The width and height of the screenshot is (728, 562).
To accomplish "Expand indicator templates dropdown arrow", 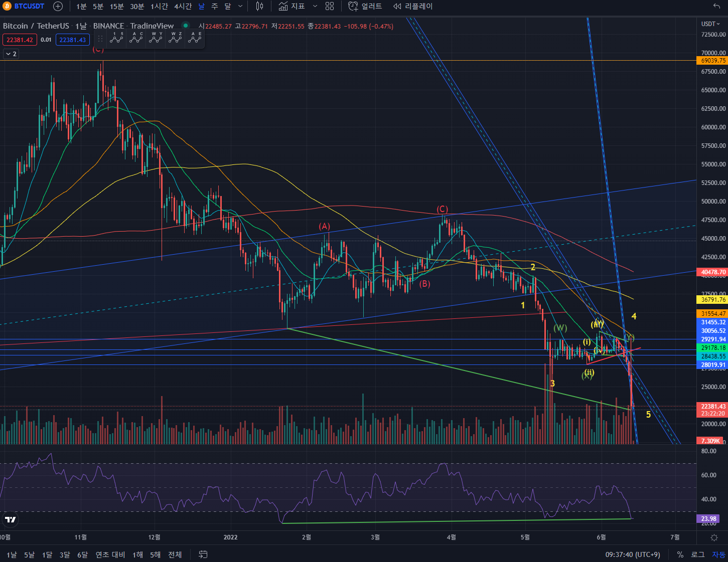I will [x=315, y=7].
